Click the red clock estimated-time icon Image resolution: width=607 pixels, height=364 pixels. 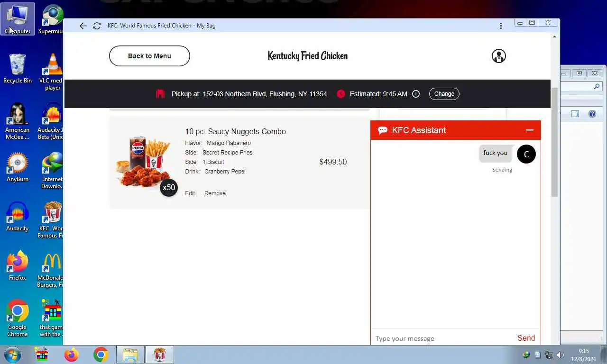click(341, 94)
